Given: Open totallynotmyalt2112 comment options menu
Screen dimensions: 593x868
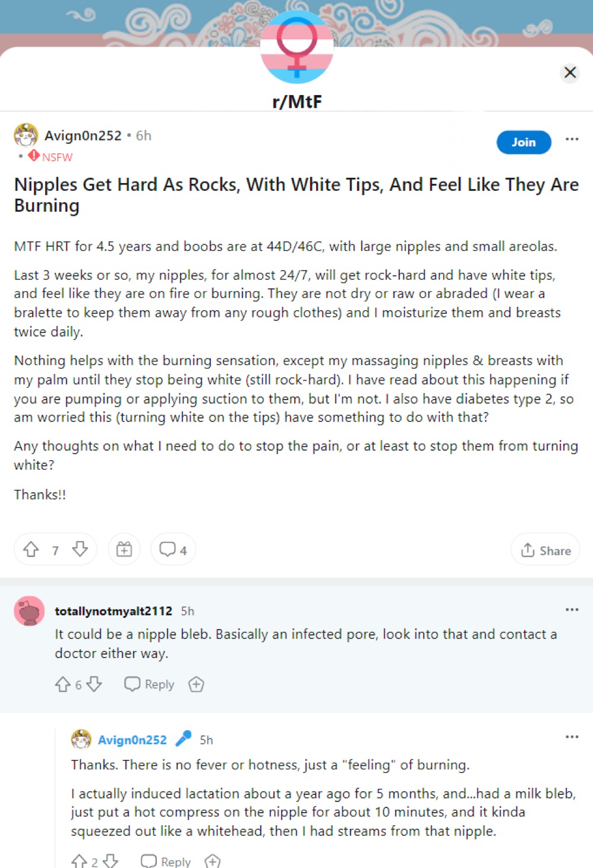Looking at the screenshot, I should tap(572, 609).
